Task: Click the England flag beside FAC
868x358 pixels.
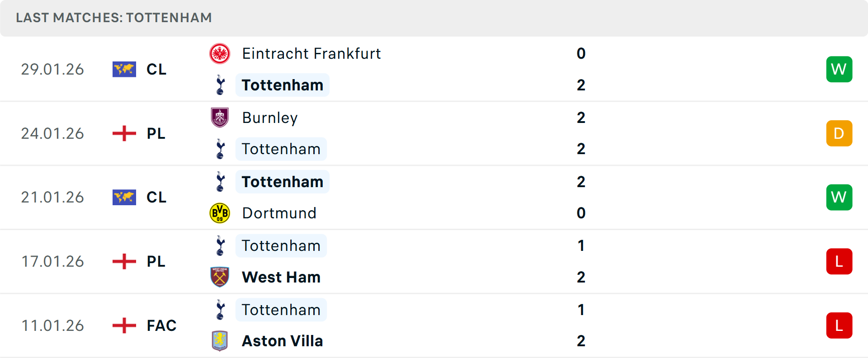Action: (x=124, y=325)
